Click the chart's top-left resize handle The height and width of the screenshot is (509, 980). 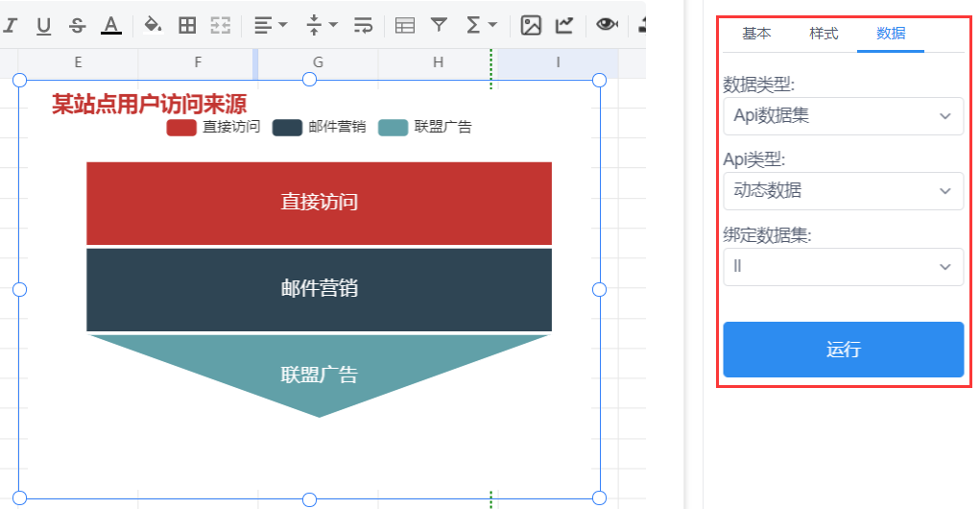click(19, 80)
